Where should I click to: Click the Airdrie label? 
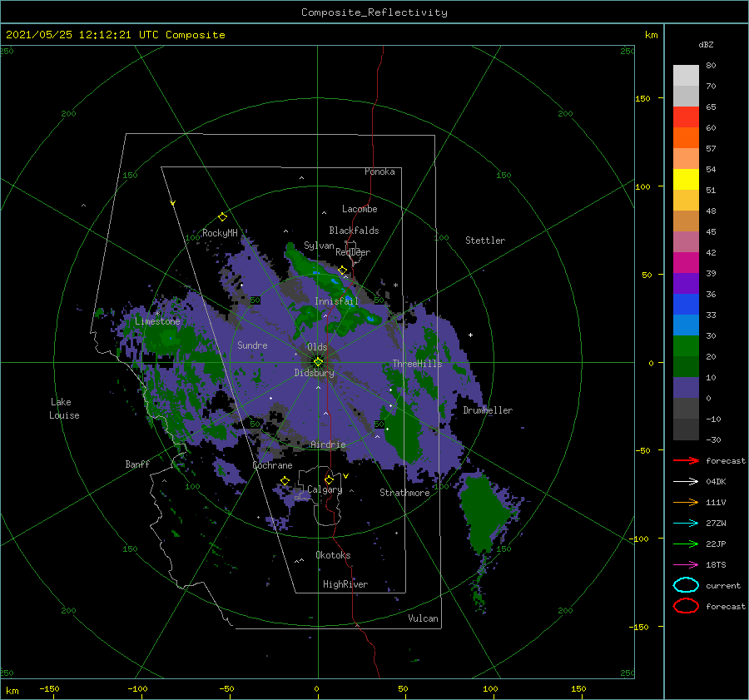328,444
